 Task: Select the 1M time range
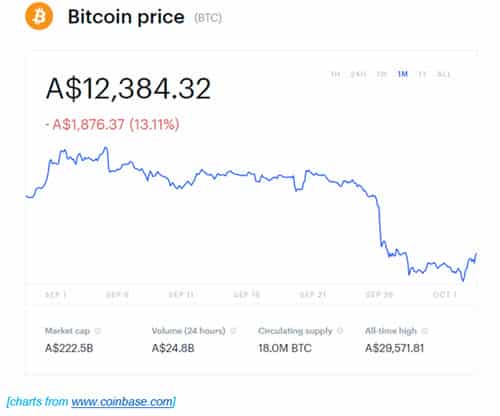(x=403, y=74)
